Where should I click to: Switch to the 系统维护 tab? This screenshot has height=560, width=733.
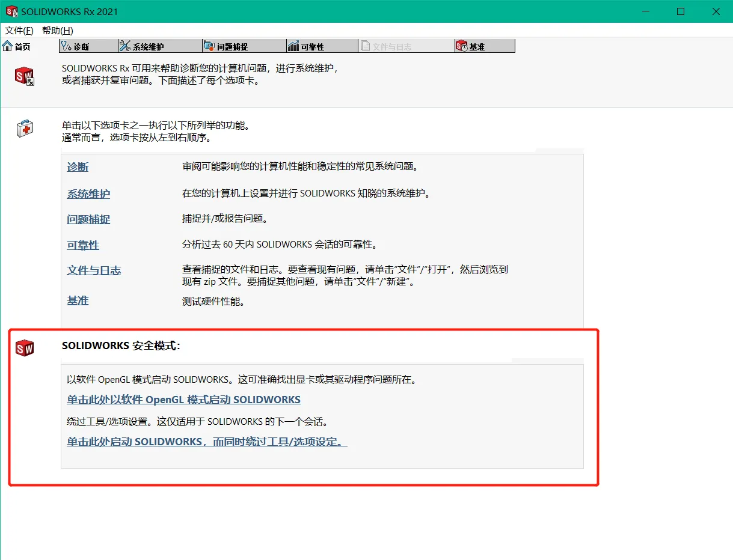tap(159, 46)
